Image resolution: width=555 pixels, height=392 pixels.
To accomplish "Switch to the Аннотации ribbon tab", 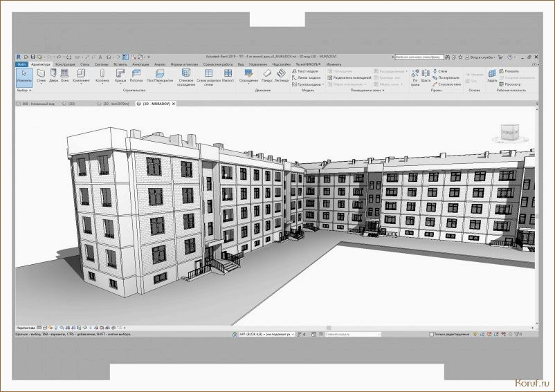I will click(x=140, y=64).
